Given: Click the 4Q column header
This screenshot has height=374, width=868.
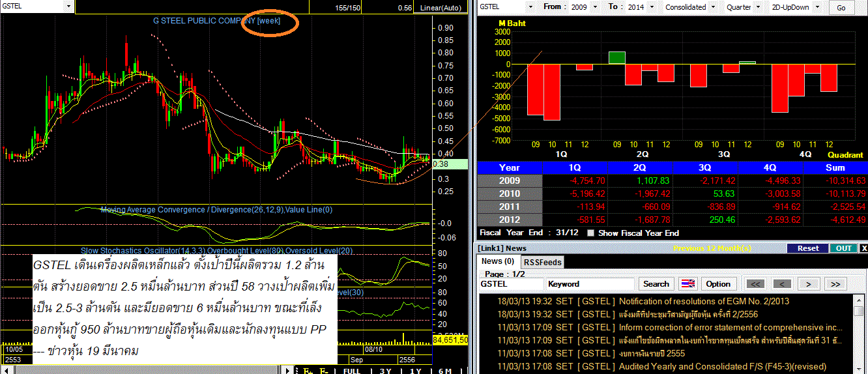Looking at the screenshot, I should pyautogui.click(x=770, y=167).
